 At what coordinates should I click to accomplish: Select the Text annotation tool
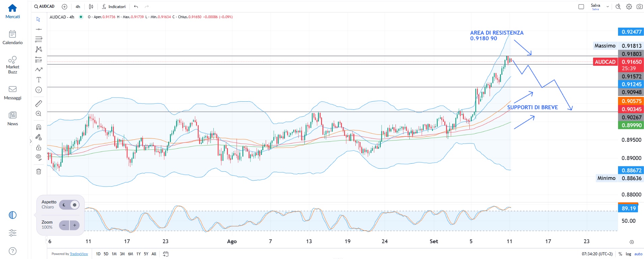39,80
